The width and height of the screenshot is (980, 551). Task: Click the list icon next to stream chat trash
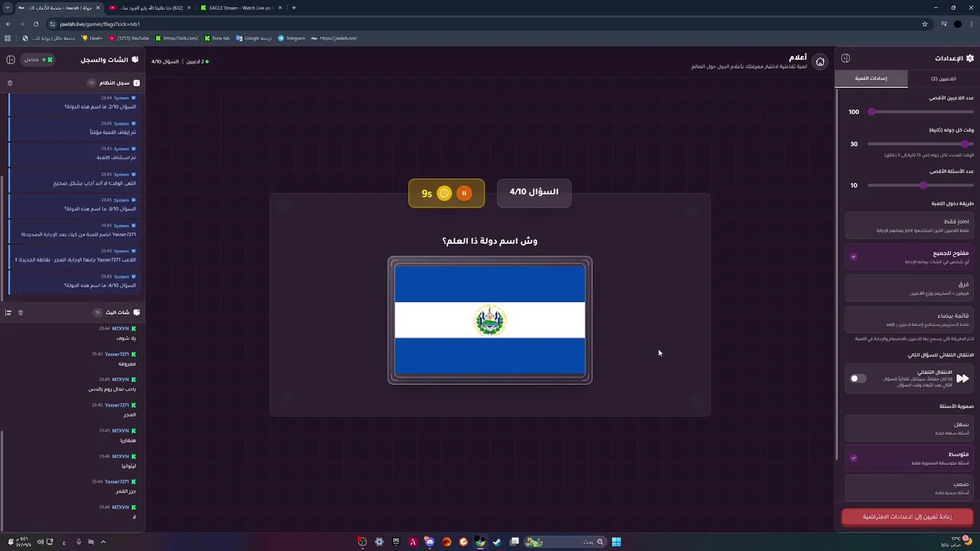[x=8, y=312]
